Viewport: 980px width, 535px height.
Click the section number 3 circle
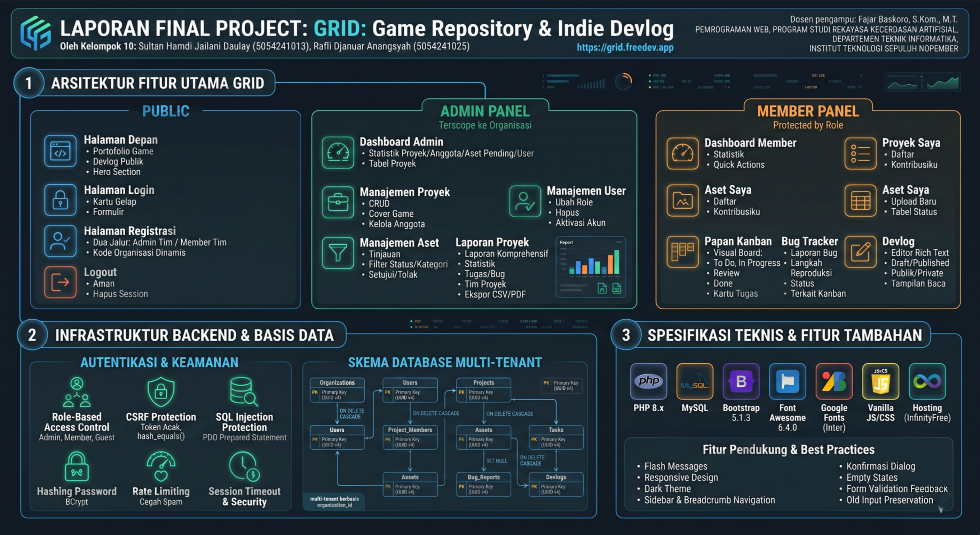pyautogui.click(x=626, y=335)
